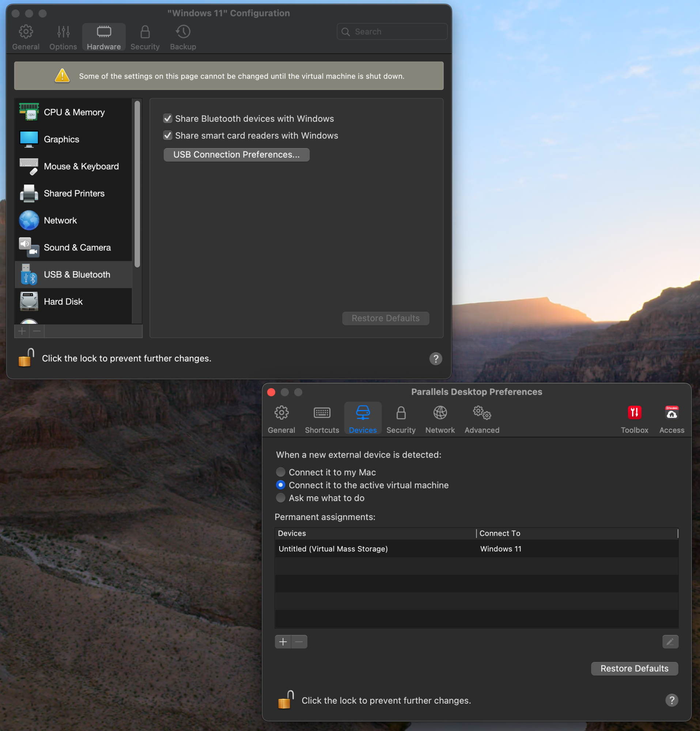Select CPU & Memory in hardware list

[73, 112]
